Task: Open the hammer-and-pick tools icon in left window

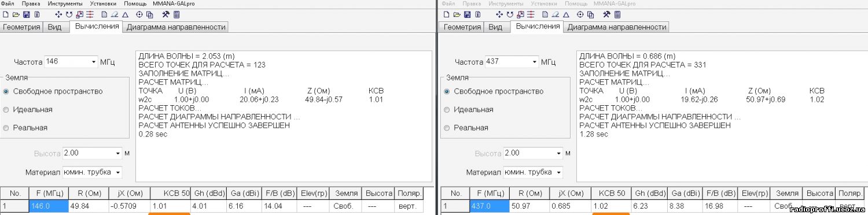Action: pos(166,14)
